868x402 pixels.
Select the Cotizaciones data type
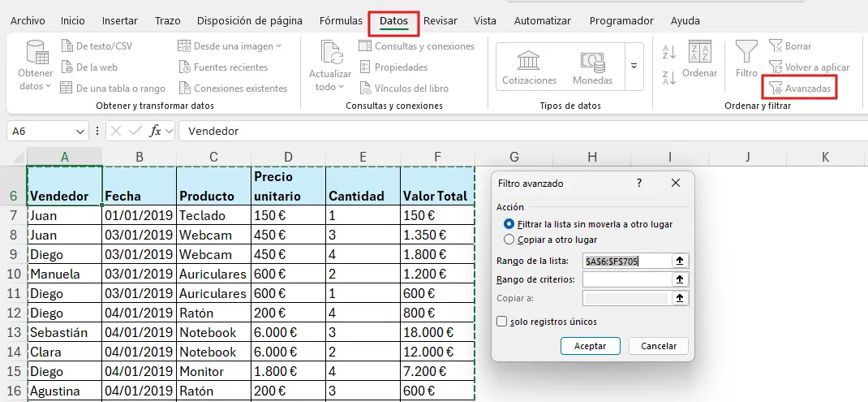point(529,67)
